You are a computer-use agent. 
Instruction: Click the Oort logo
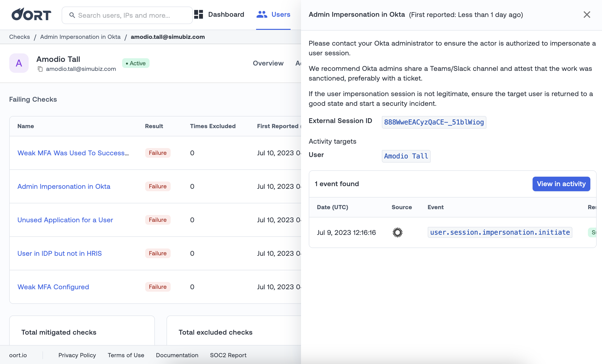pos(31,15)
